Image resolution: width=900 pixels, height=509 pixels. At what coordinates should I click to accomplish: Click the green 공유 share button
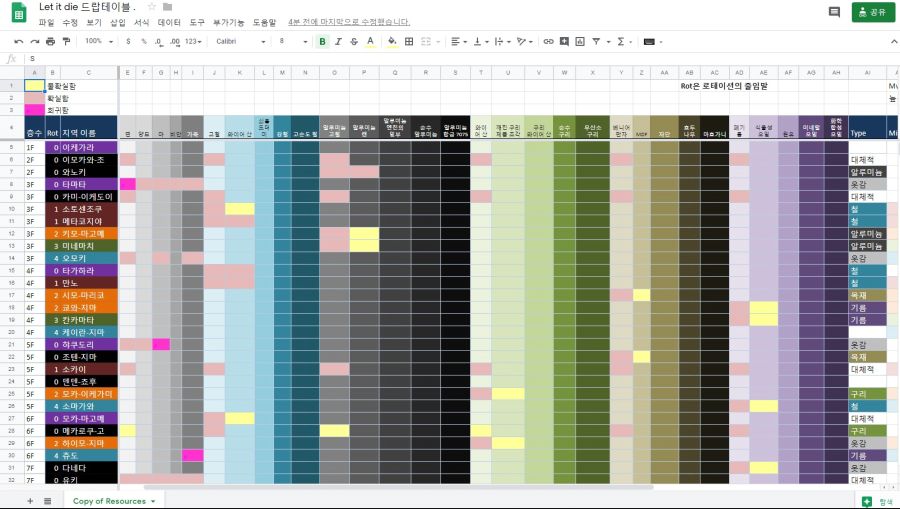tap(873, 12)
